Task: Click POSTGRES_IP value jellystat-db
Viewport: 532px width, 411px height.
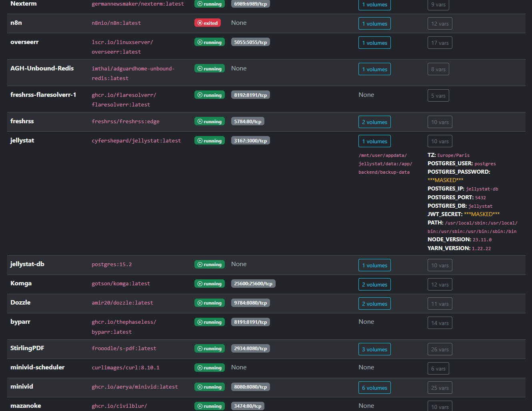Action: point(482,189)
